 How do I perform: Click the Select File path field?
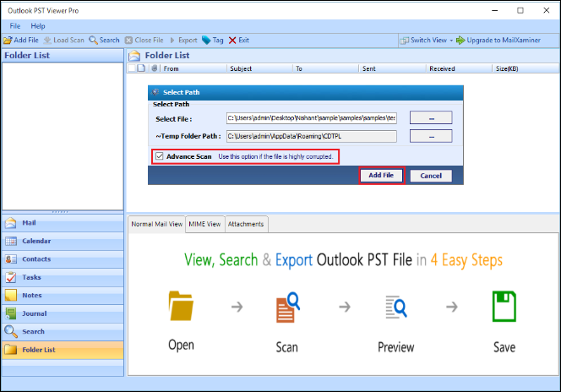[311, 118]
